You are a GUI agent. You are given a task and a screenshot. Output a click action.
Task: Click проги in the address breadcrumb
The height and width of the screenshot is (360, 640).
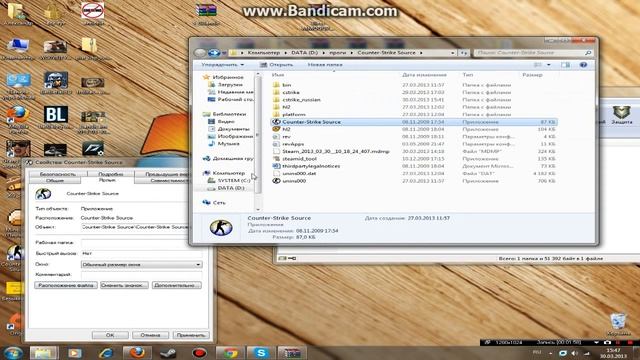tap(338, 53)
